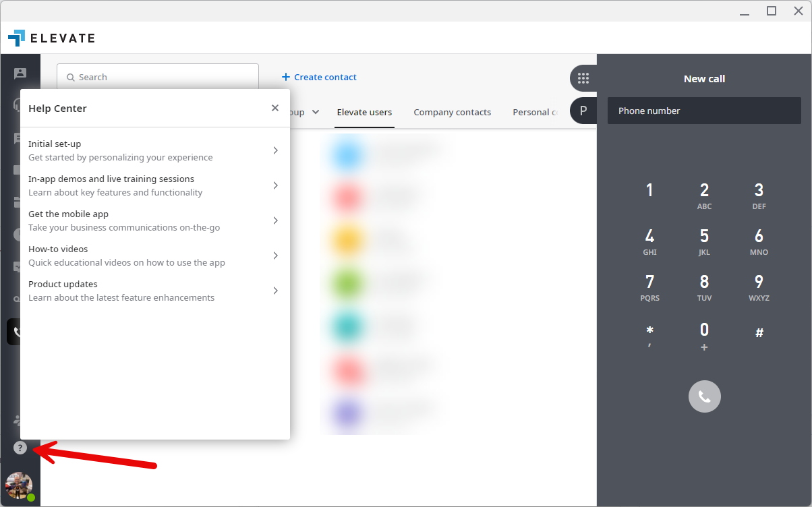
Task: Open 'In-app demos and live training sessions'
Action: click(x=155, y=185)
